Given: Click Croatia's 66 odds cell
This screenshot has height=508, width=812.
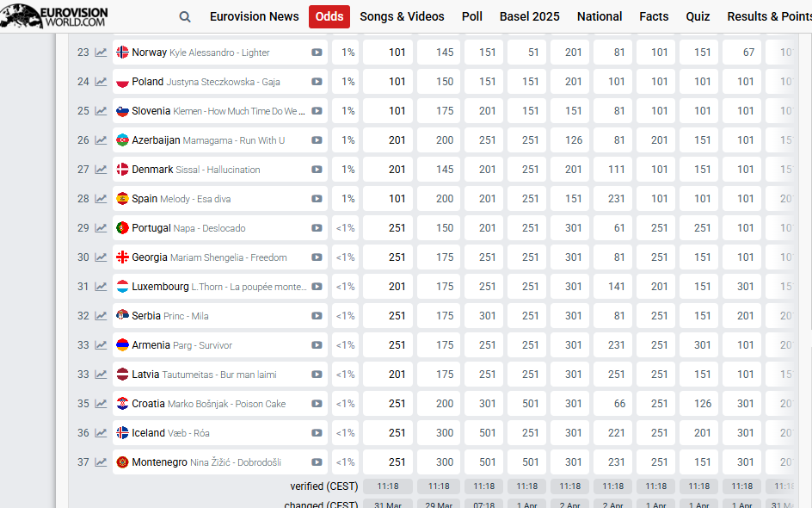Looking at the screenshot, I should click(x=612, y=404).
